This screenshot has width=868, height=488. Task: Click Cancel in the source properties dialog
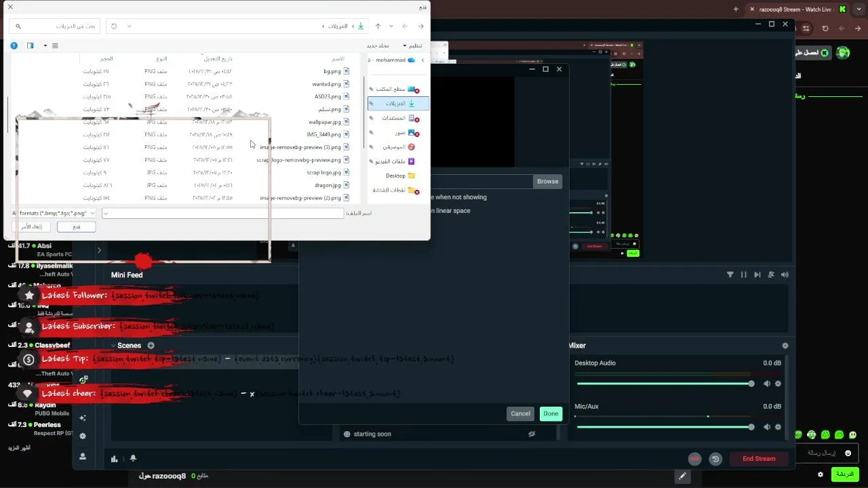point(520,413)
